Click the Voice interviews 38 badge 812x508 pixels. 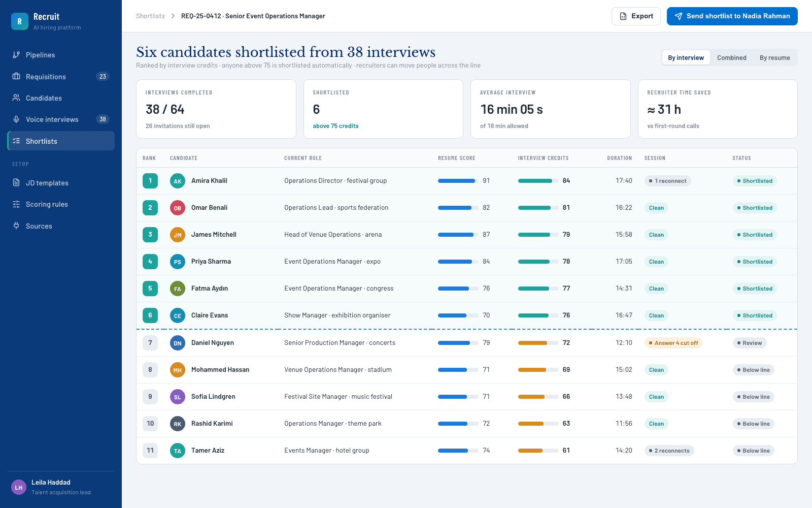tap(103, 119)
